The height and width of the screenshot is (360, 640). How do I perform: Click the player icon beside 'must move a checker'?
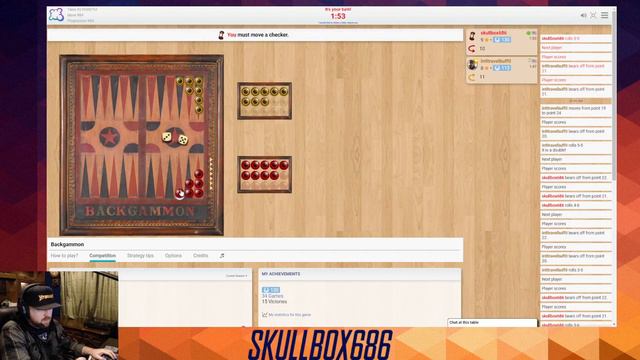(x=221, y=35)
